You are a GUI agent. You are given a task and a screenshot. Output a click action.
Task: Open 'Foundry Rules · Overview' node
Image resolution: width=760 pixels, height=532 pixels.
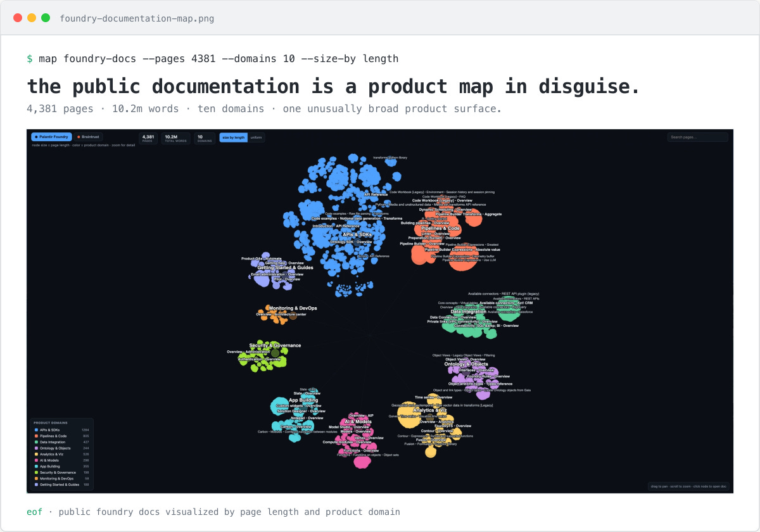coord(488,376)
